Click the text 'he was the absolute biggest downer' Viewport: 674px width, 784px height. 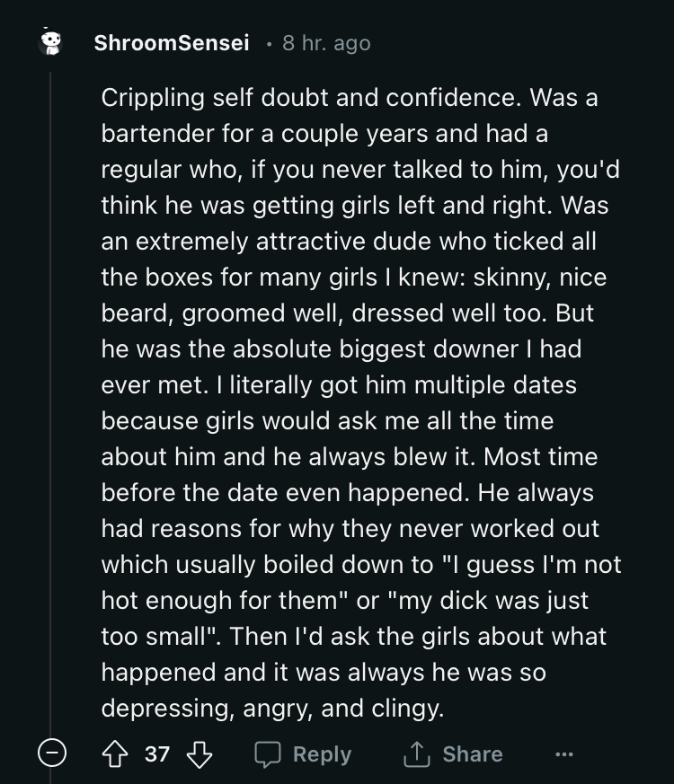[x=310, y=349]
